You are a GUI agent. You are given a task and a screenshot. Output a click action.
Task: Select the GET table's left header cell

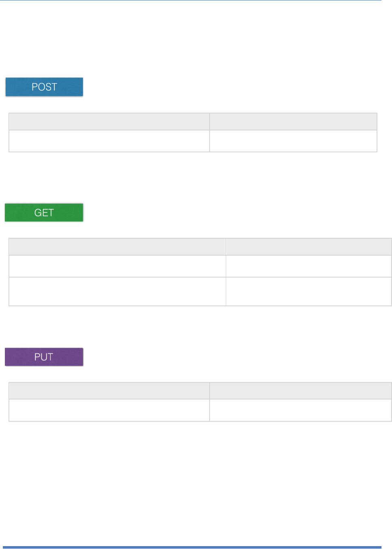click(x=117, y=247)
